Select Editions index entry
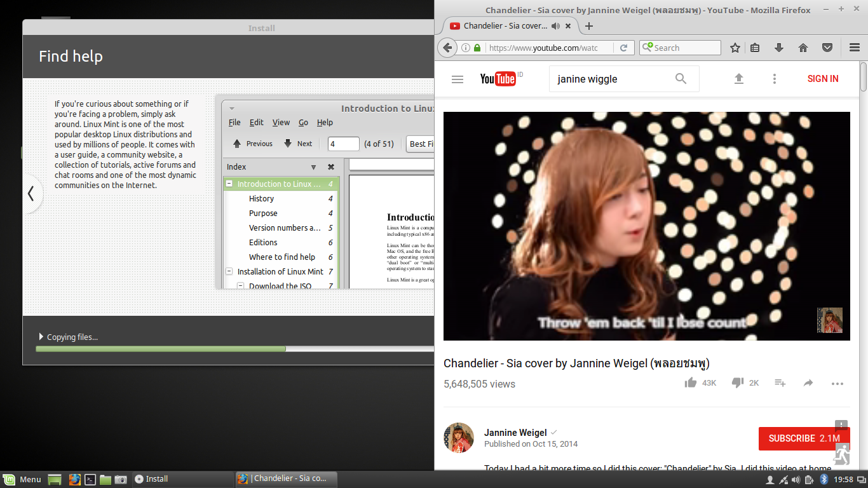 click(x=263, y=242)
